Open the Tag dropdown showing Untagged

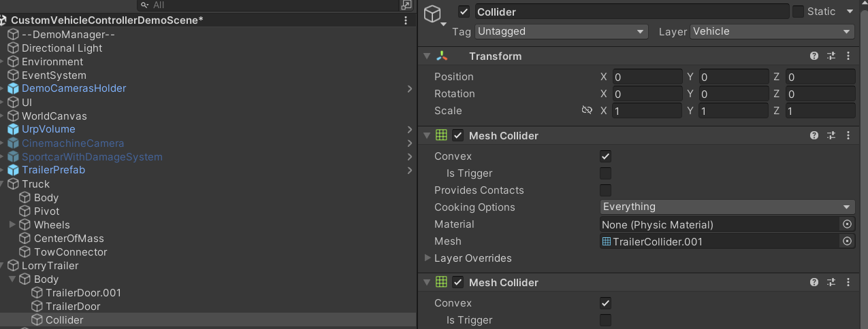pyautogui.click(x=561, y=31)
